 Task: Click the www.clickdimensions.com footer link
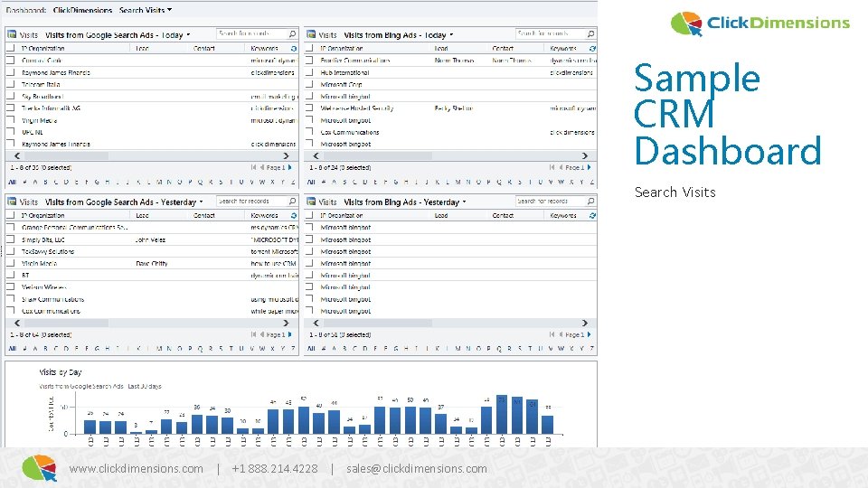[x=137, y=469]
